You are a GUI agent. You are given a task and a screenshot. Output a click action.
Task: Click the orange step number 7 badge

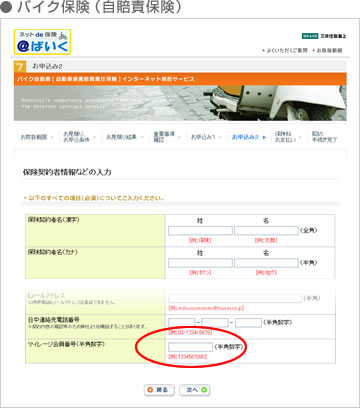point(20,67)
